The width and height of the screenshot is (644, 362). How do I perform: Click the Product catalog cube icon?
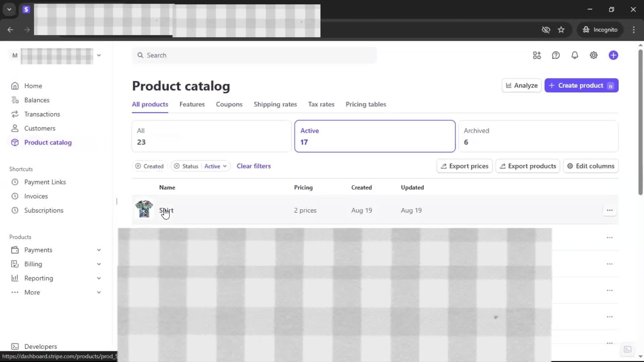tap(15, 142)
